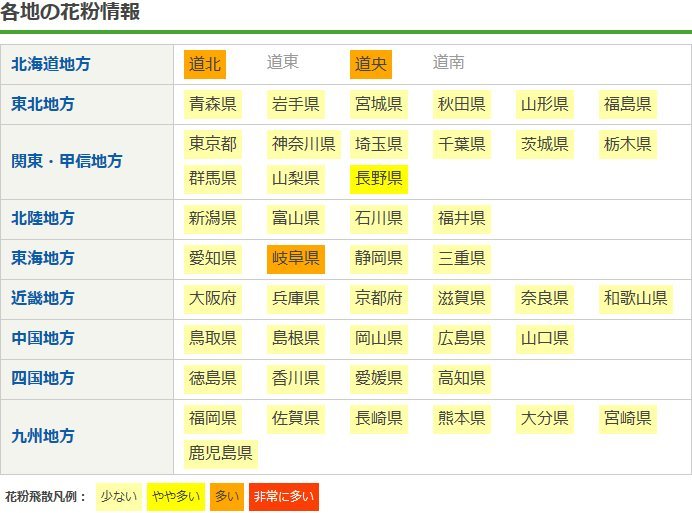Screen dimensions: 692x513
Task: Click the 大阪府 link
Action: (213, 299)
